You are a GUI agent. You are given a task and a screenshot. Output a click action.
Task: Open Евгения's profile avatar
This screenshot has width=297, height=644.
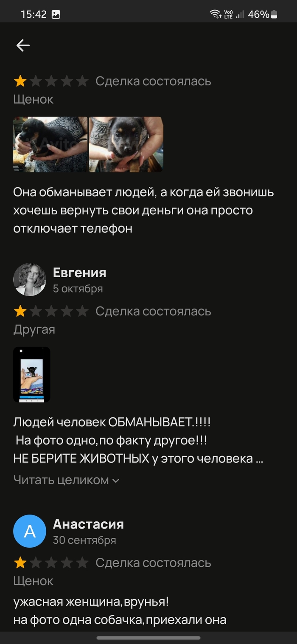30,279
